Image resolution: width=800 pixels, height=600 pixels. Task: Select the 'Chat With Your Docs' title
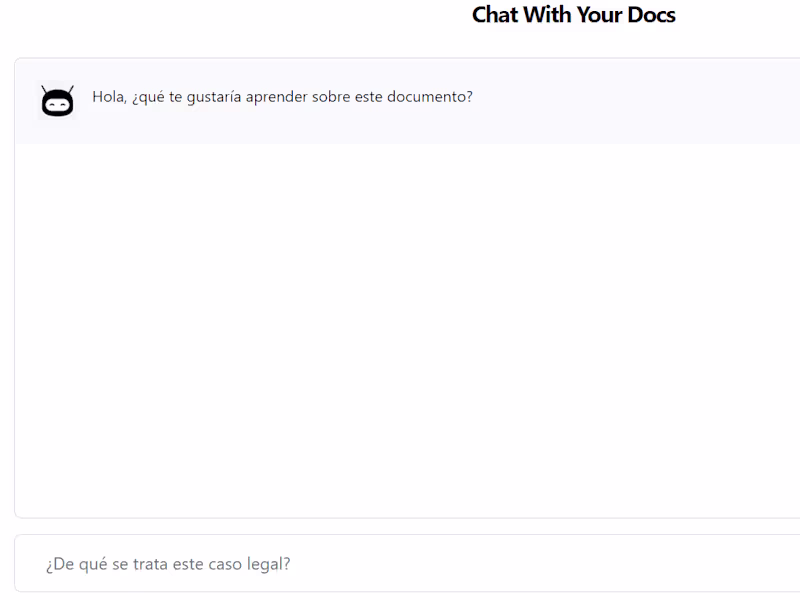(x=572, y=15)
